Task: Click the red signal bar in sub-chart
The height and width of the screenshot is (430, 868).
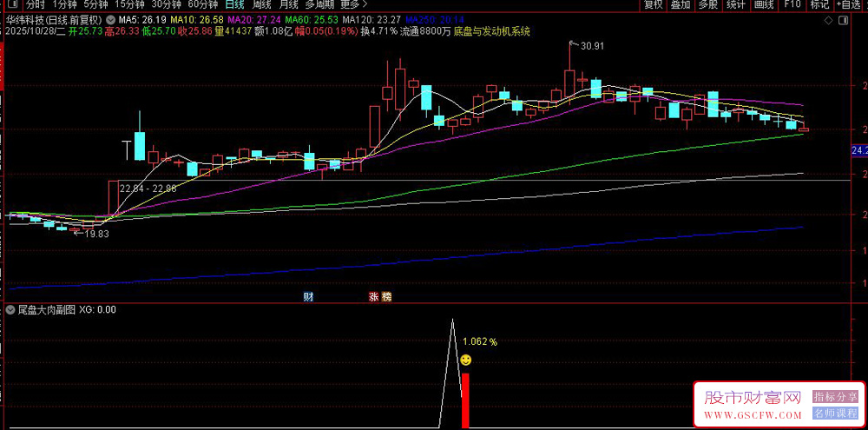Action: point(465,400)
